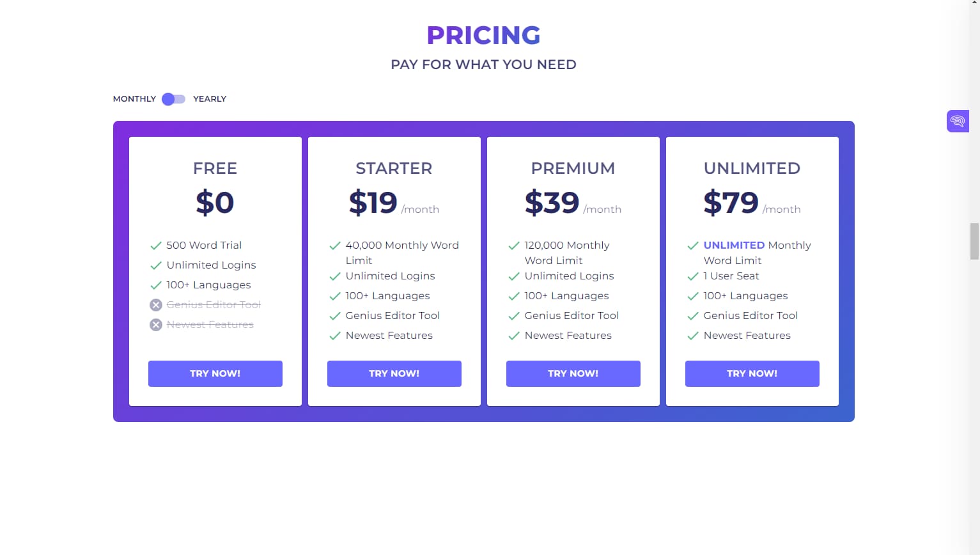Image resolution: width=980 pixels, height=555 pixels.
Task: Click the STARTER plan title
Action: 394,168
